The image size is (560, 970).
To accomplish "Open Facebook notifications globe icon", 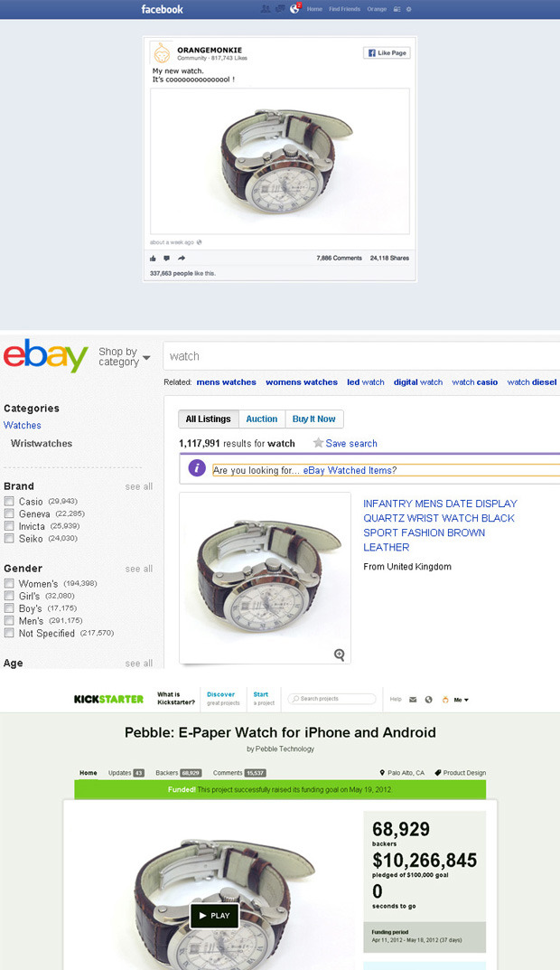I will coord(294,9).
